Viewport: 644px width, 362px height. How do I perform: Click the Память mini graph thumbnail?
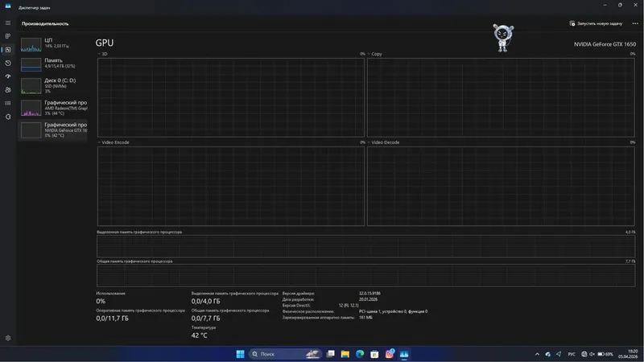(31, 64)
